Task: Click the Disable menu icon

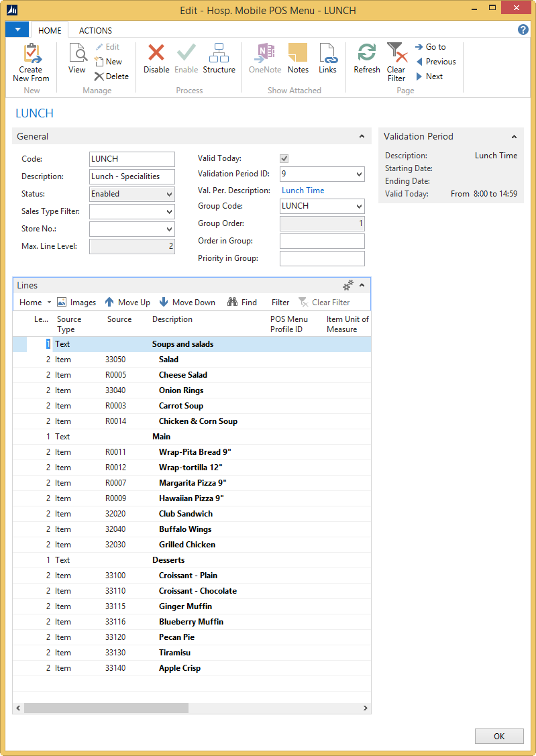Action: pos(156,54)
